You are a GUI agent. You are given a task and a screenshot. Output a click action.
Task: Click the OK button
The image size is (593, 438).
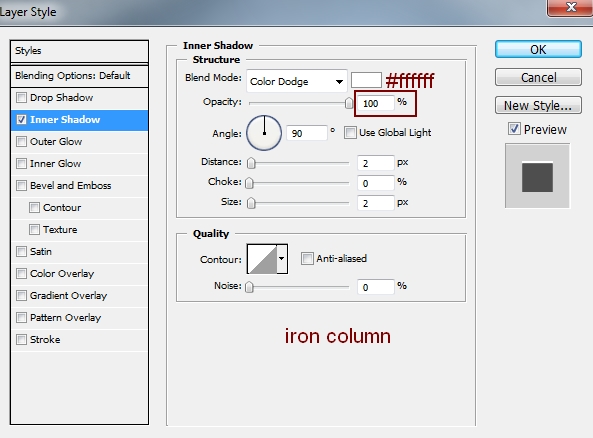538,49
